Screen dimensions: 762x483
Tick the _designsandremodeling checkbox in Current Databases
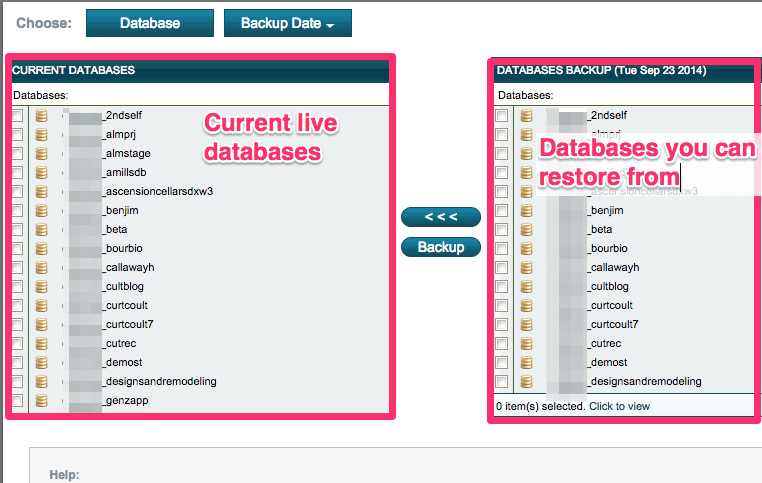(17, 381)
